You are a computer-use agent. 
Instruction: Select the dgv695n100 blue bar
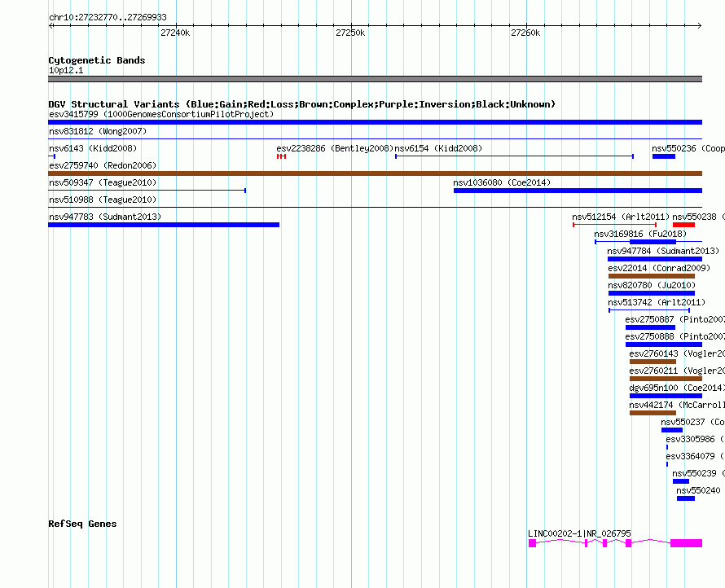[x=666, y=396]
